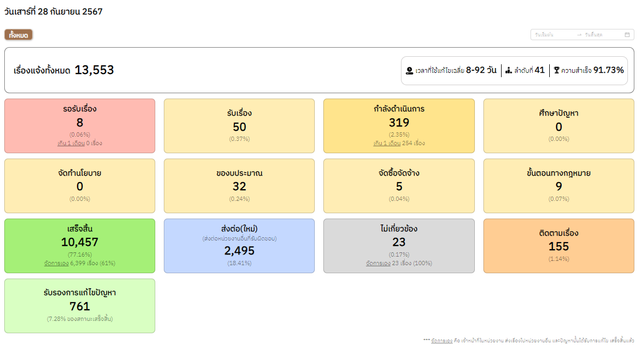Click the average resolution time clock icon

[x=410, y=71]
